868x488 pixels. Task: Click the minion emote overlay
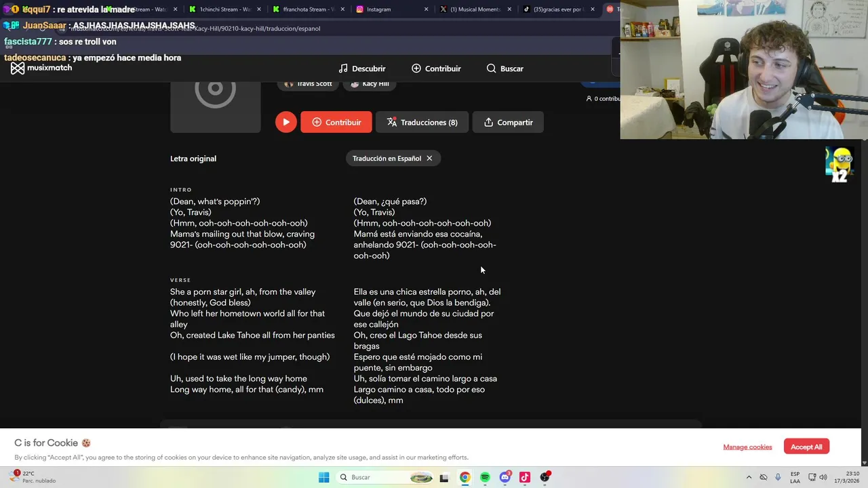[x=840, y=165]
